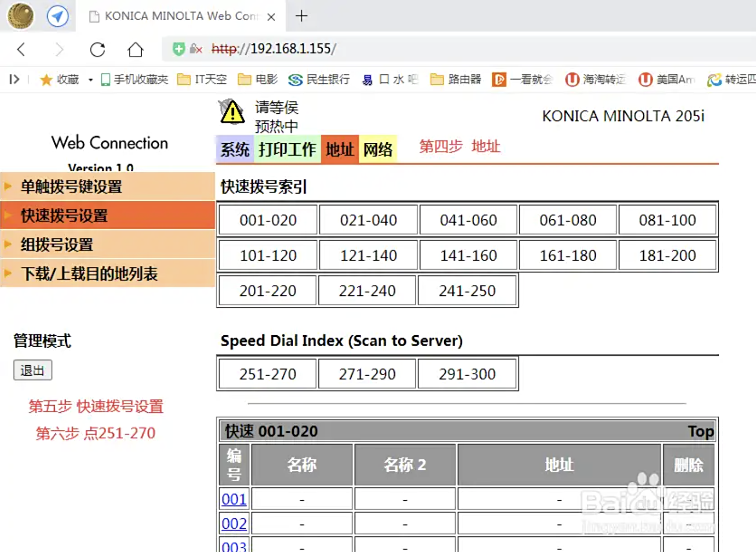
Task: Click the green security shield icon
Action: click(x=179, y=49)
